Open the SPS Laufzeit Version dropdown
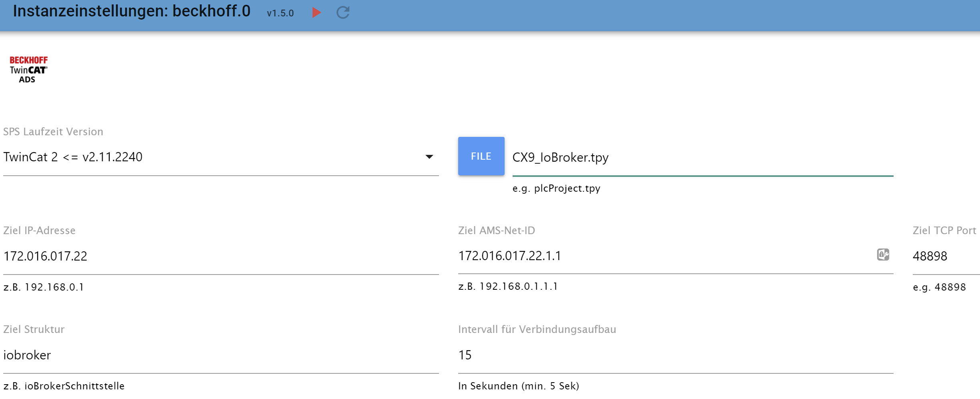Screen dimensions: 980x399 221,157
